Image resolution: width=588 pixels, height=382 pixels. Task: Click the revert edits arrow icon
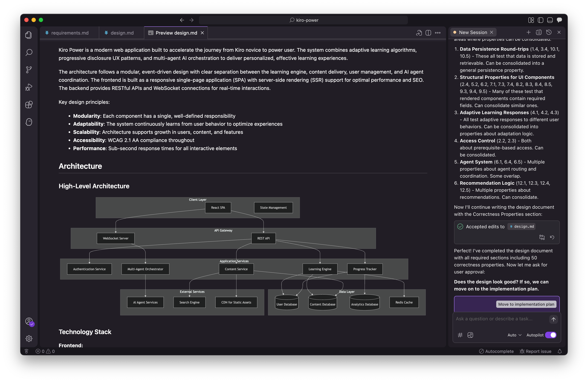tap(552, 237)
